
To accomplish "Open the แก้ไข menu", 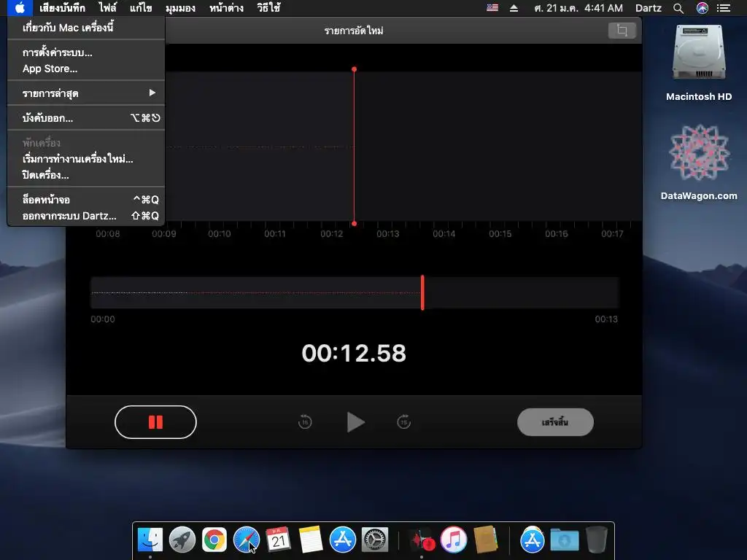I will [x=141, y=8].
